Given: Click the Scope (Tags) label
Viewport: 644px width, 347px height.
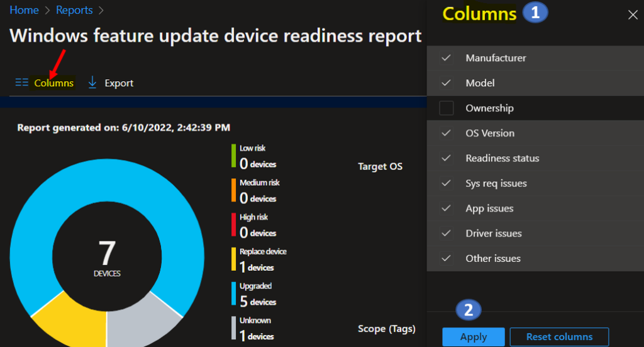Looking at the screenshot, I should (x=387, y=329).
